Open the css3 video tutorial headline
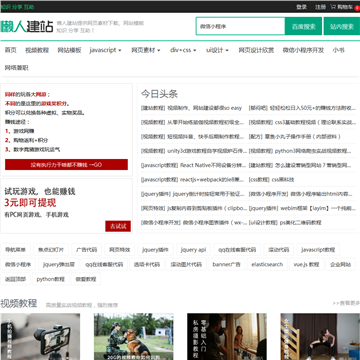 302,122
